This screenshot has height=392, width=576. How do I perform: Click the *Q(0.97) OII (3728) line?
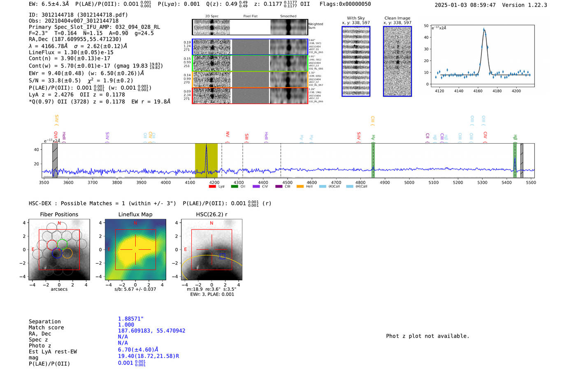[100, 102]
